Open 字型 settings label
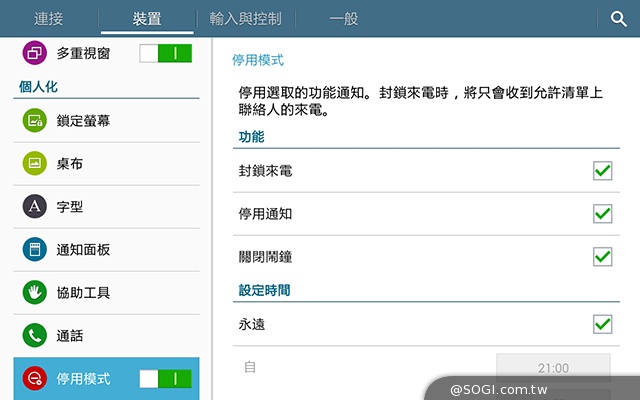The width and height of the screenshot is (640, 400). pos(70,207)
